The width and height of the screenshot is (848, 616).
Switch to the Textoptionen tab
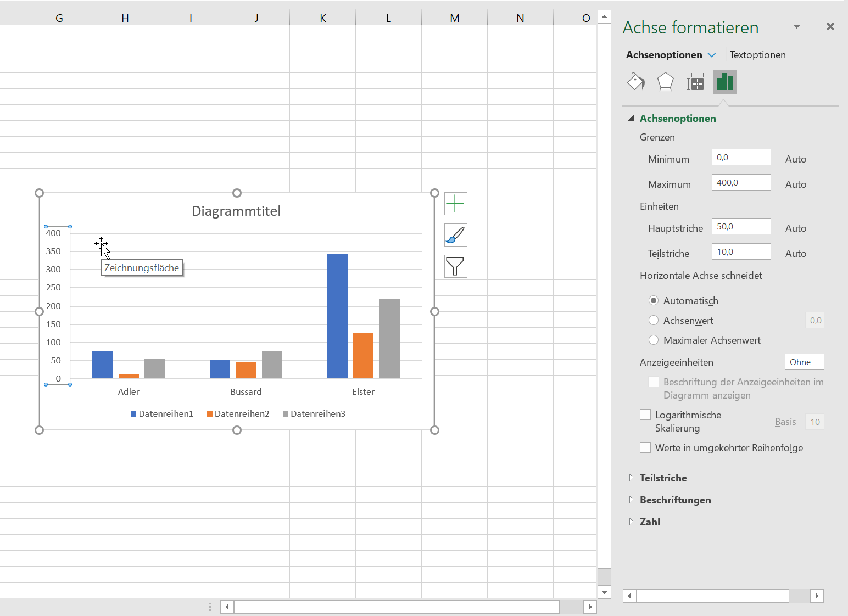click(757, 55)
